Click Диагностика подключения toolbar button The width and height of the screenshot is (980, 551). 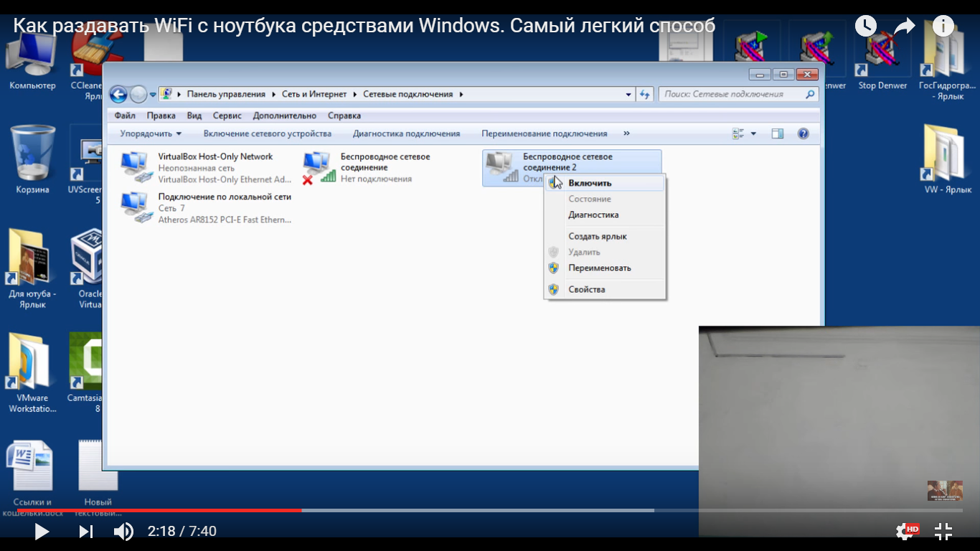[x=407, y=133]
